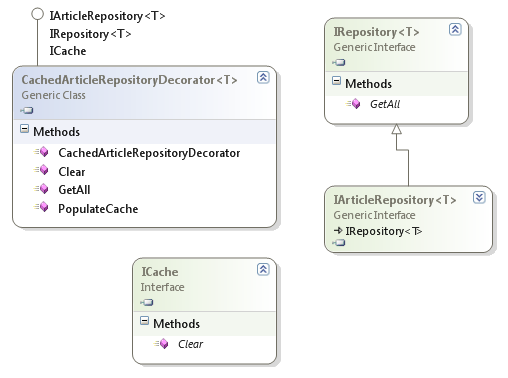Collapse the IRepository<T> interface box chevron

(x=455, y=30)
